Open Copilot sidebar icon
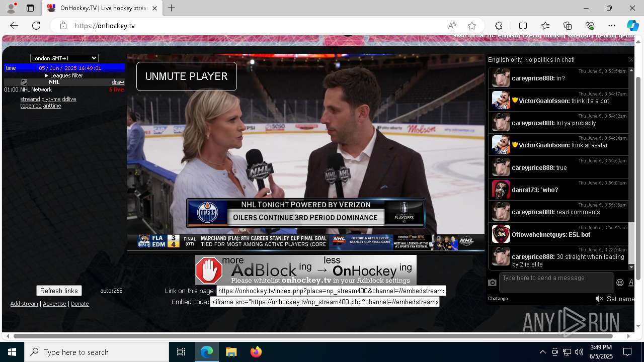The height and width of the screenshot is (362, 644). click(x=632, y=26)
